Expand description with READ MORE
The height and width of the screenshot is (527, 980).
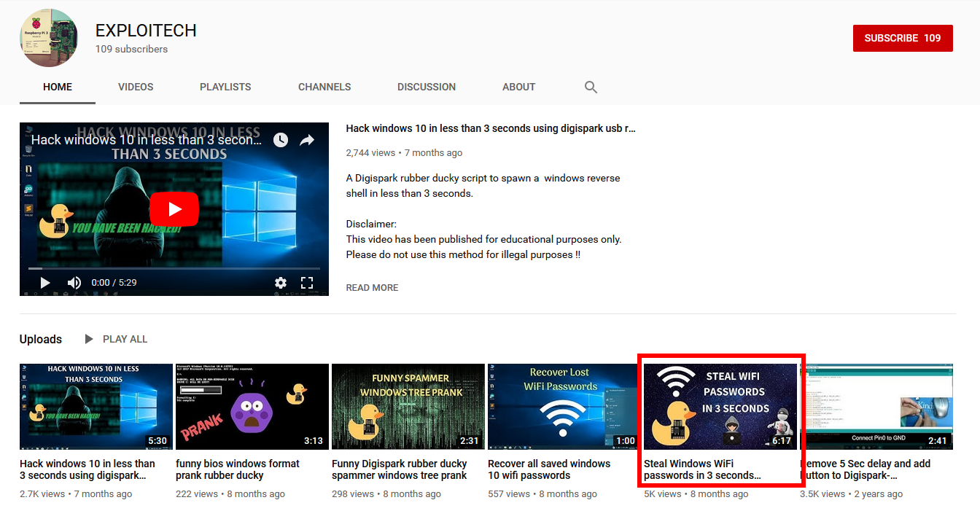372,288
